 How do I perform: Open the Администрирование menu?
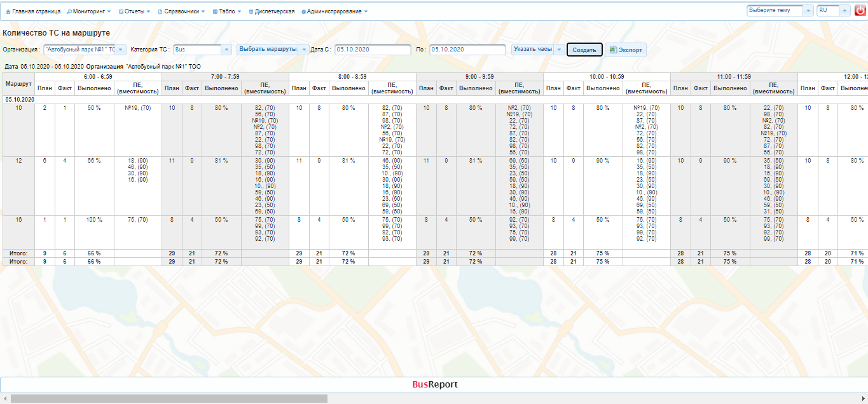click(x=335, y=11)
